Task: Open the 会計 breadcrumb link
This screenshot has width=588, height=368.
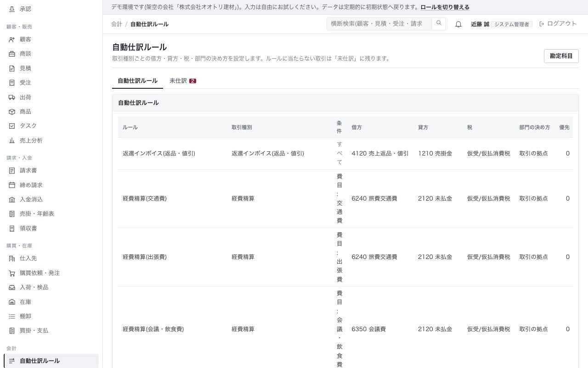Action: (x=117, y=24)
